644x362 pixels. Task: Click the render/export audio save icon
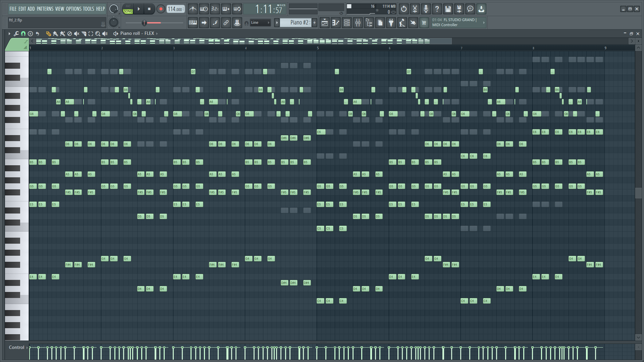(x=459, y=9)
